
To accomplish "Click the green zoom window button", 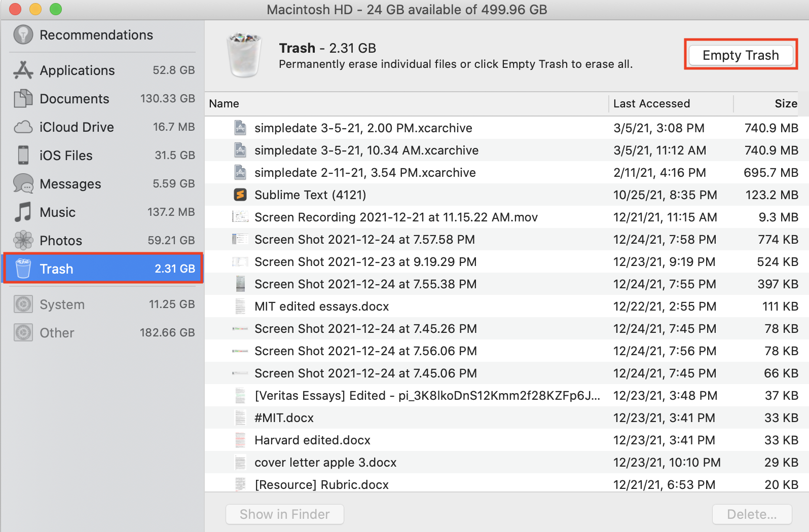I will [56, 9].
